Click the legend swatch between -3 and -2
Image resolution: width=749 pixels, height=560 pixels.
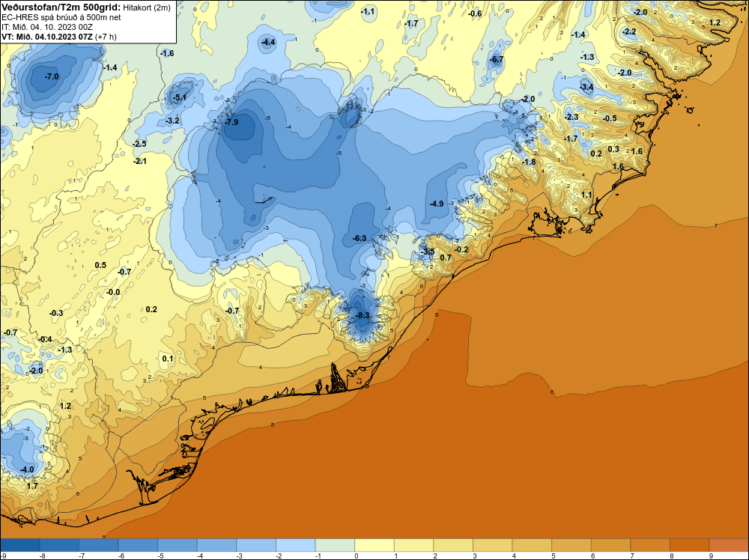point(256,546)
